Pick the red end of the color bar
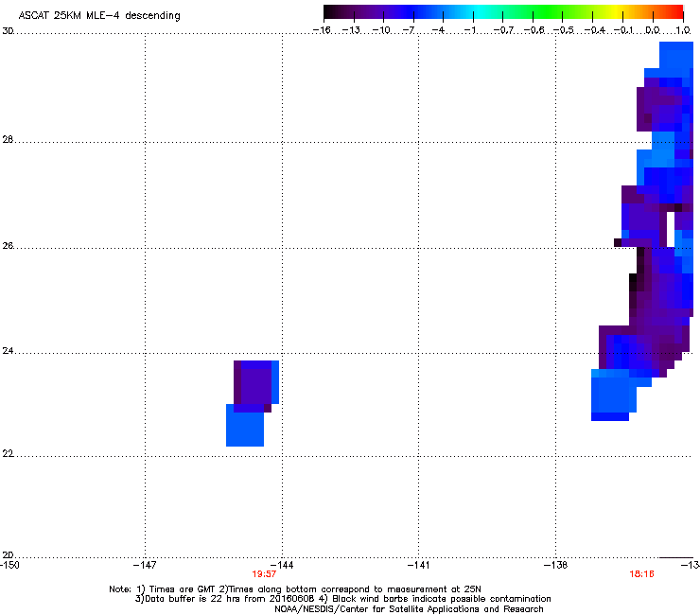The height and width of the screenshot is (615, 700). [676, 11]
